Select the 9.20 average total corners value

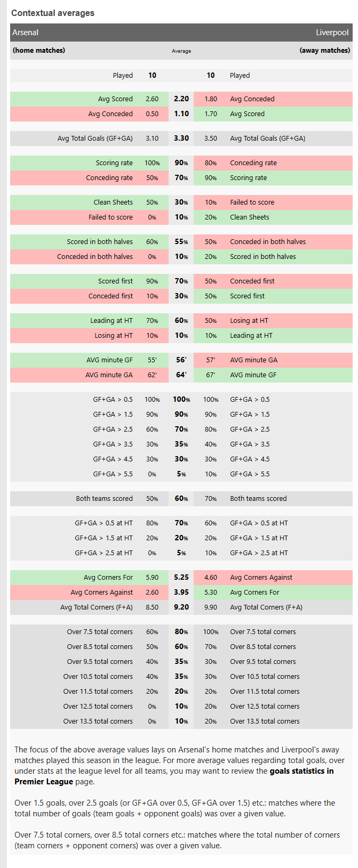pyautogui.click(x=181, y=607)
